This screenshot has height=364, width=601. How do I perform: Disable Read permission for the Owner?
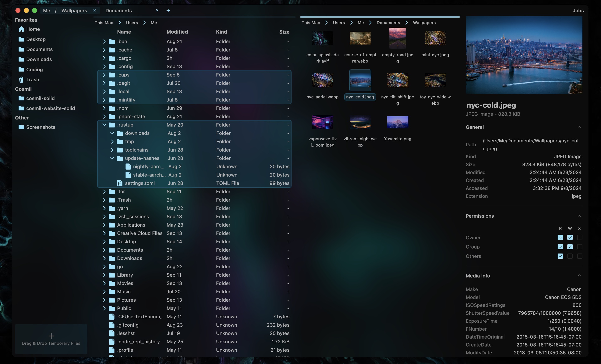click(560, 237)
